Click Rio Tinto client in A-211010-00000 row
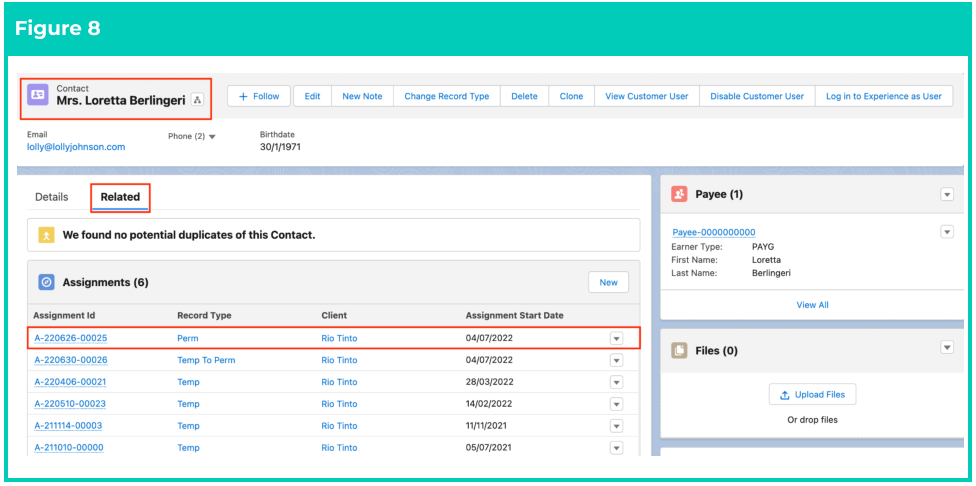The height and width of the screenshot is (486, 976). click(339, 447)
